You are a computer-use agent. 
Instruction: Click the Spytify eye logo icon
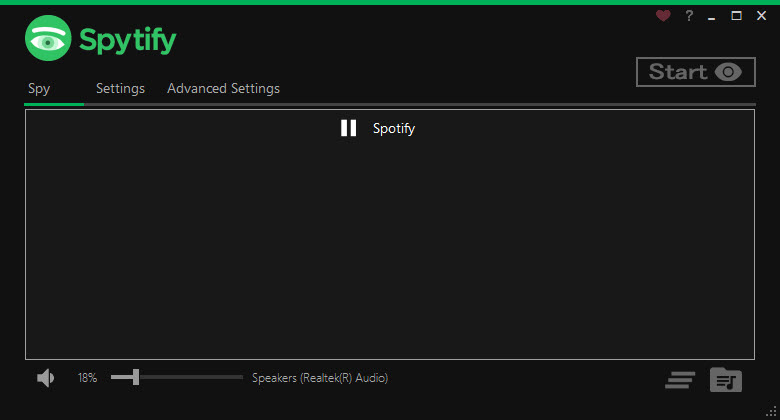tap(48, 38)
